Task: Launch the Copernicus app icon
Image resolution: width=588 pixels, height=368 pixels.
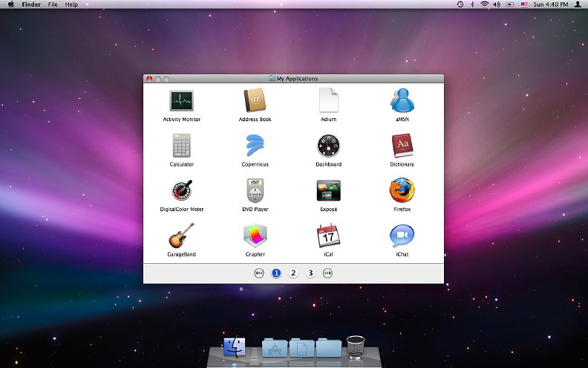Action: 255,145
